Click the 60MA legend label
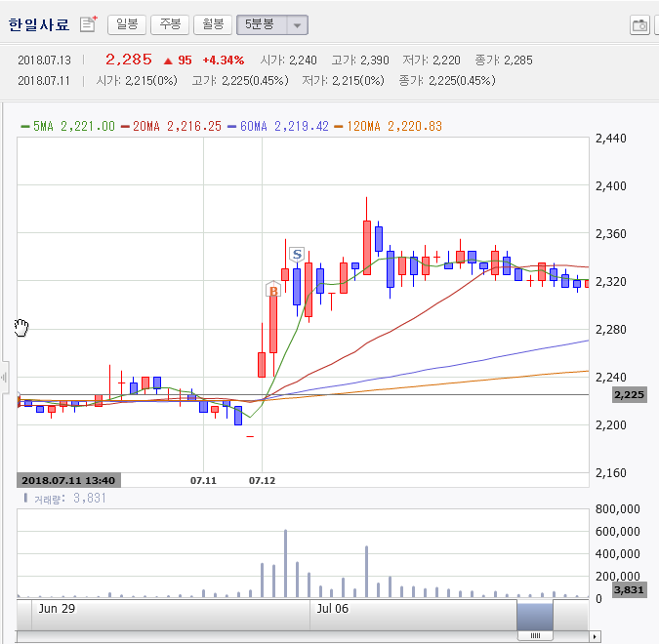 pos(278,126)
